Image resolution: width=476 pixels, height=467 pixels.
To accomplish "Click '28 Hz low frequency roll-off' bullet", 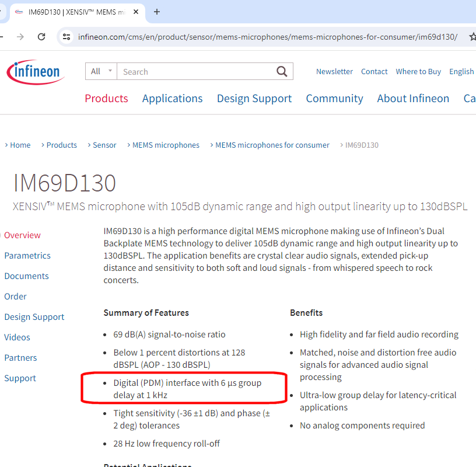I will click(x=166, y=444).
